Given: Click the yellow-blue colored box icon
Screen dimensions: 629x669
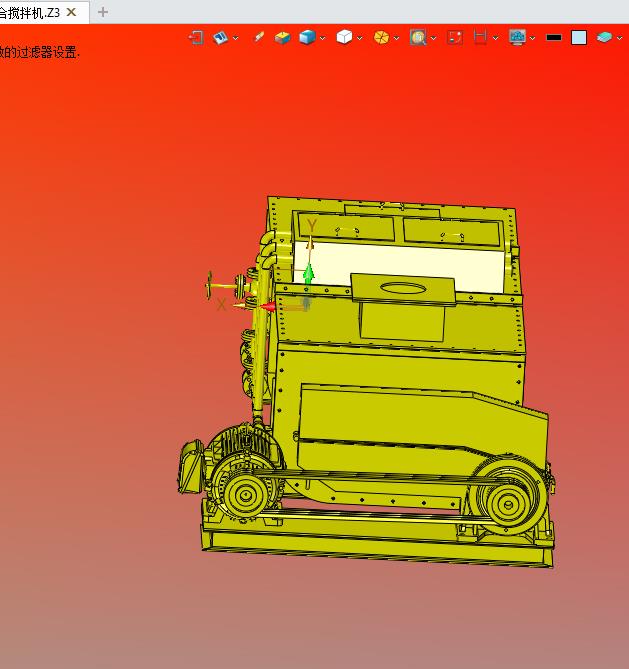Looking at the screenshot, I should coord(282,38).
